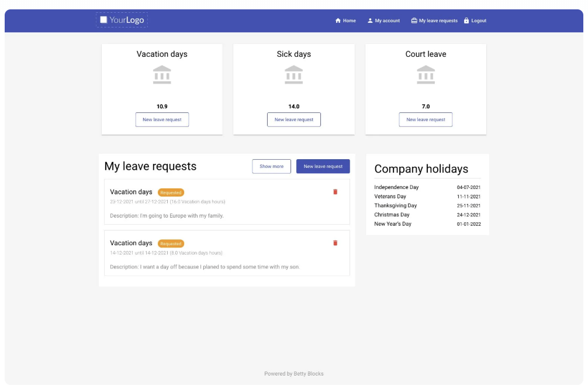Click New leave request under Sick days

294,119
